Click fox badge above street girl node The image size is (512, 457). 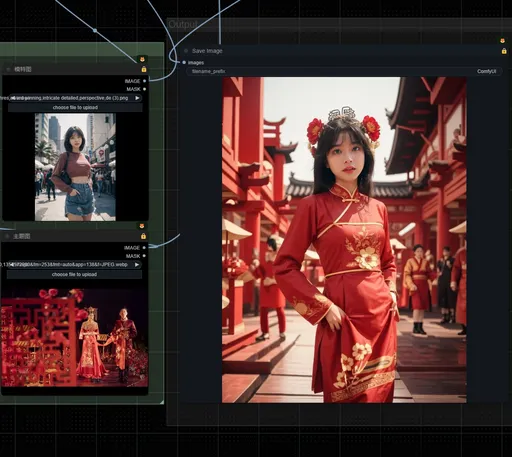pyautogui.click(x=142, y=59)
